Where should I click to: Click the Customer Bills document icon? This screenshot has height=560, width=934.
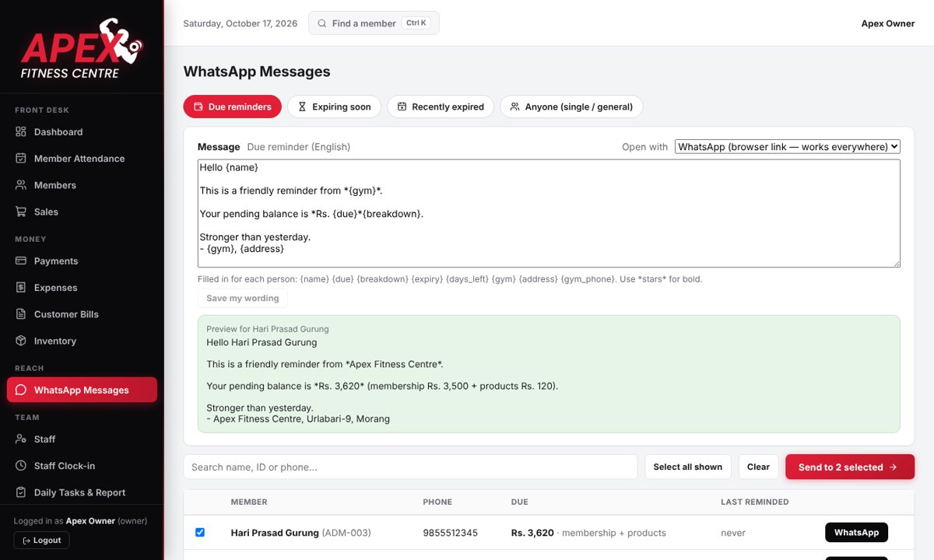21,314
